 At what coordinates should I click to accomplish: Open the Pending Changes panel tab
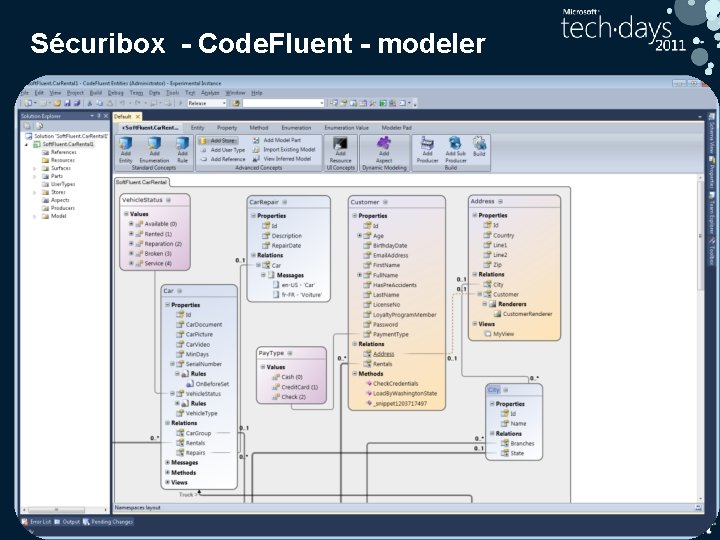pyautogui.click(x=108, y=522)
